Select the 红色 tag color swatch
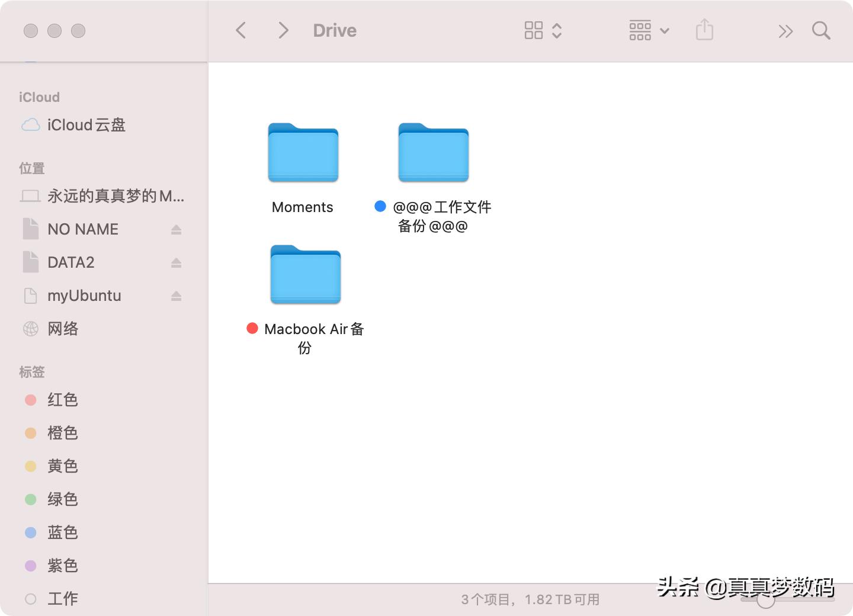853x616 pixels. click(31, 400)
